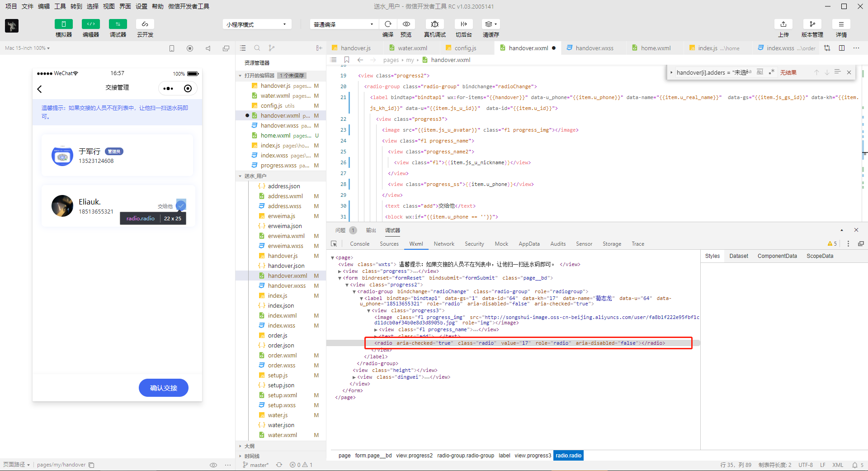Toggle the simulator mute speaker icon
This screenshot has width=868, height=471.
click(208, 48)
